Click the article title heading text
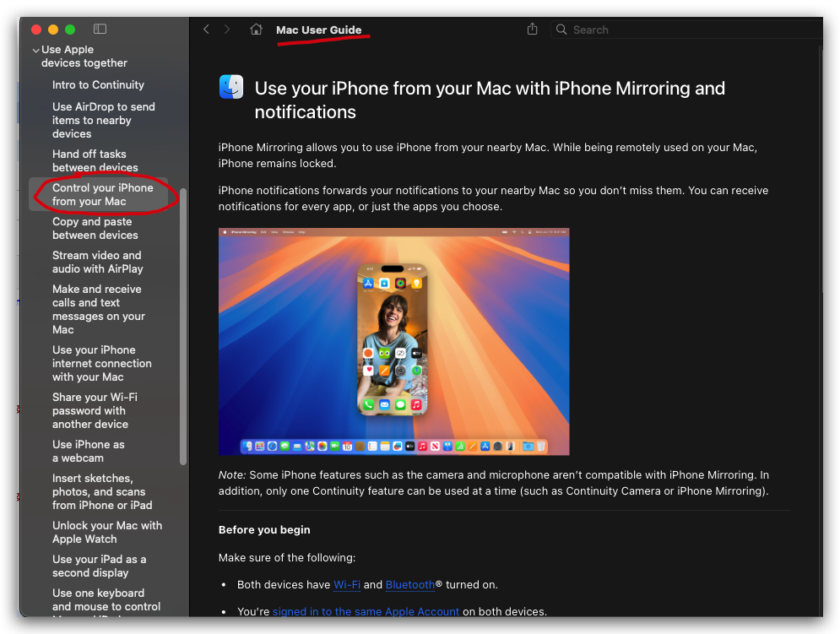This screenshot has width=840, height=634. (490, 100)
